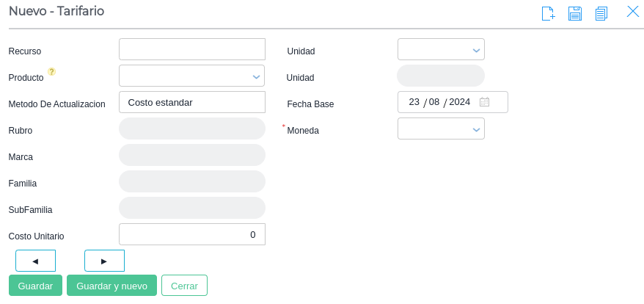Click the save diskette icon
The height and width of the screenshot is (304, 644).
[x=575, y=13]
